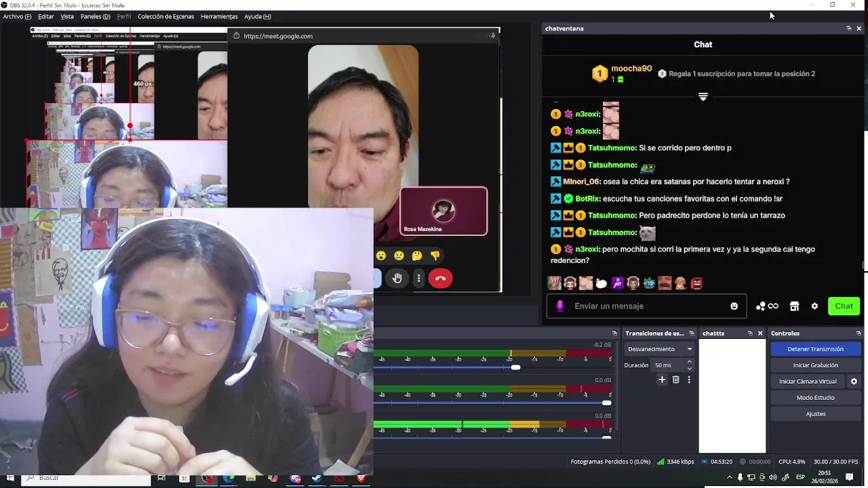
Task: Click the red robot emote in emote row
Action: [696, 283]
